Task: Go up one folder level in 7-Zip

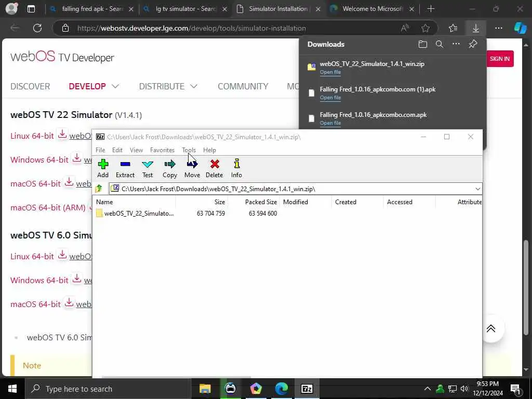Action: point(99,188)
